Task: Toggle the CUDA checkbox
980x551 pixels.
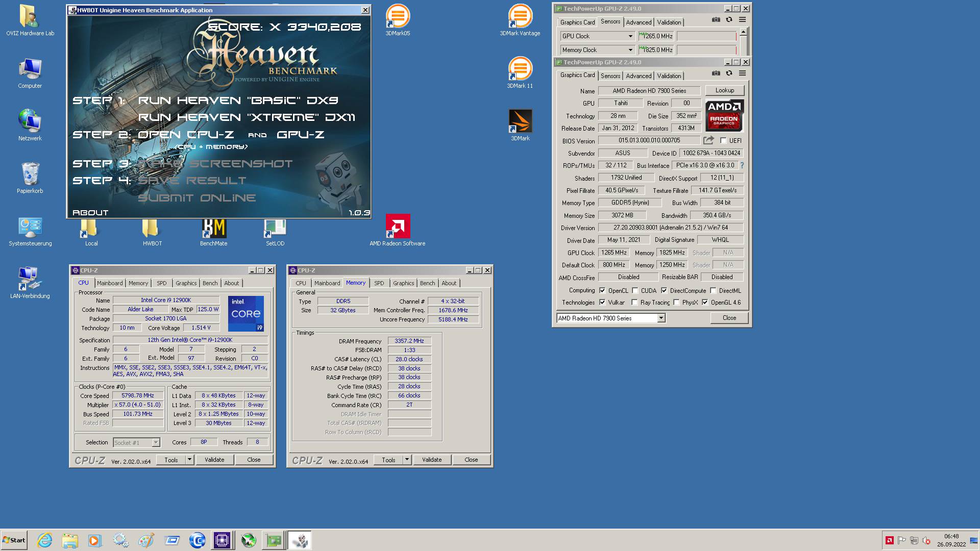Action: 635,290
